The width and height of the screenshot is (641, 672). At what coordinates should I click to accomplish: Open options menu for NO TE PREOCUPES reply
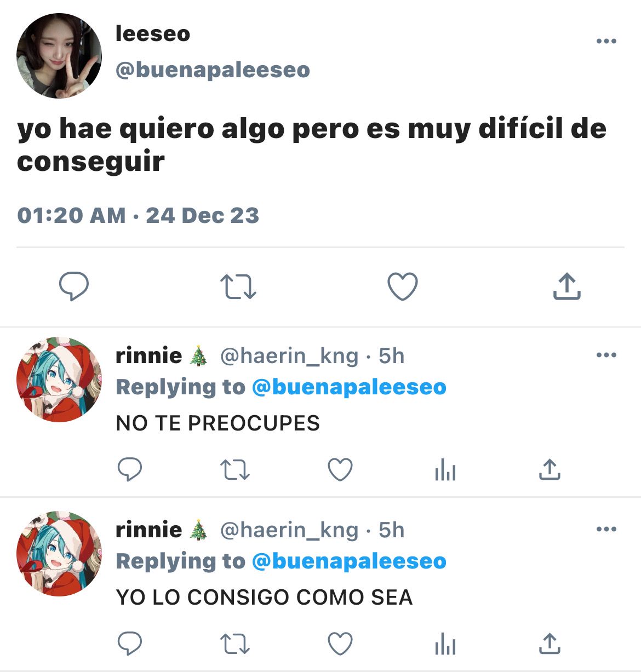pyautogui.click(x=606, y=355)
